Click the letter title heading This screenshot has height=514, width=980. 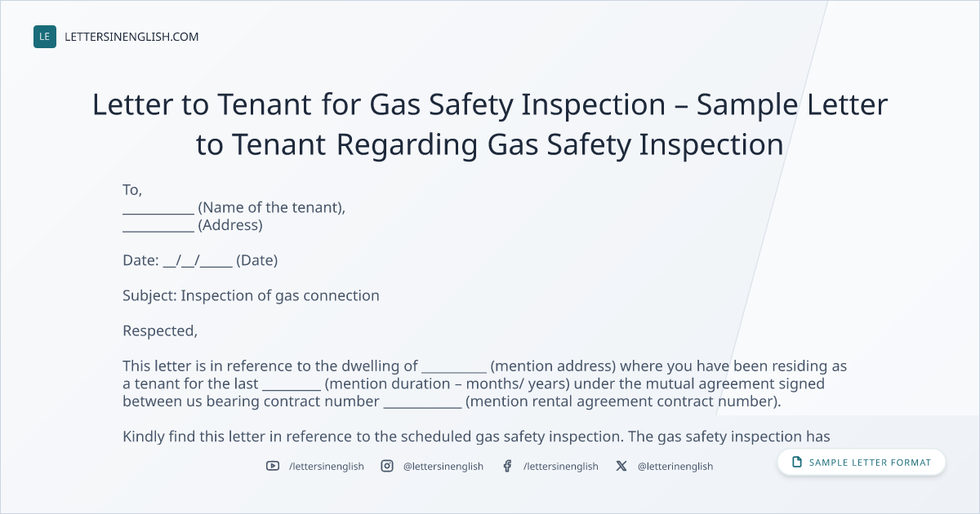tap(490, 125)
